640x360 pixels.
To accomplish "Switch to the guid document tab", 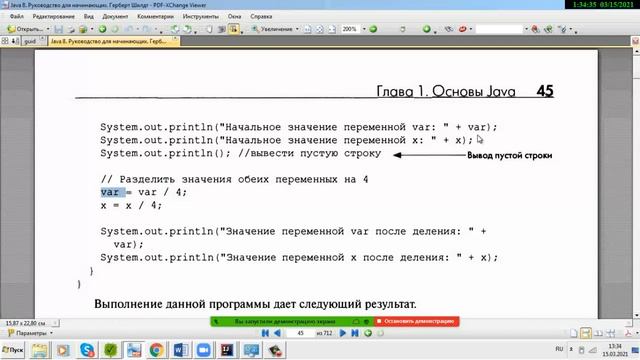I will [33, 41].
